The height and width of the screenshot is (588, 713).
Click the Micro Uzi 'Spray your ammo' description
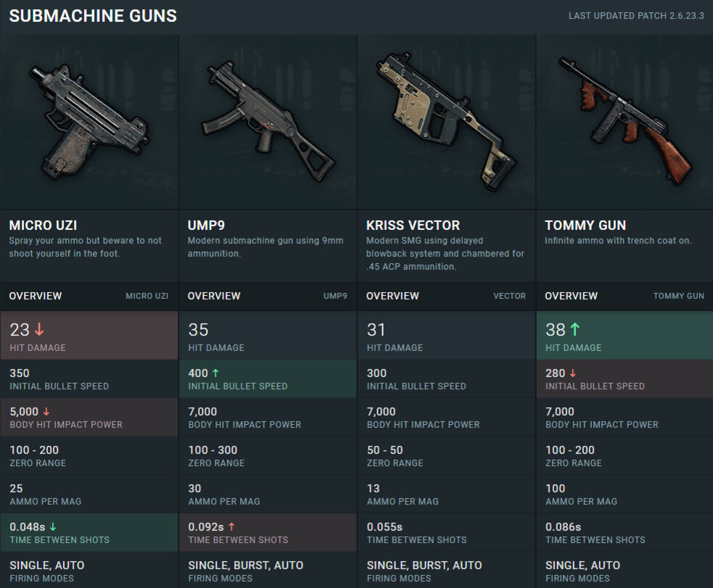pyautogui.click(x=86, y=247)
